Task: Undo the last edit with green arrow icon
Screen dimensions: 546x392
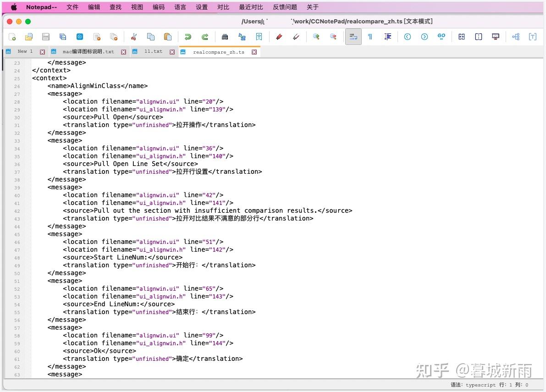Action: [188, 37]
